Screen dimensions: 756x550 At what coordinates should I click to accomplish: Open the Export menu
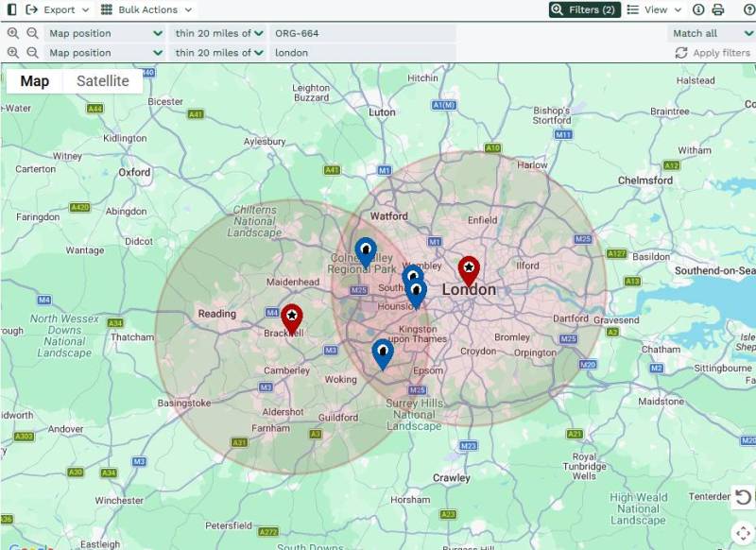tap(59, 9)
